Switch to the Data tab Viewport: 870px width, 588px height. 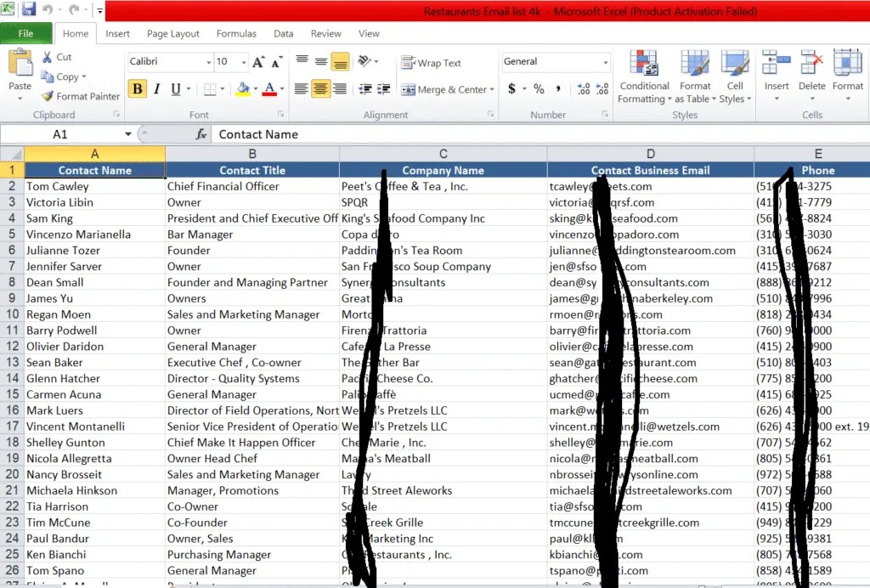(x=284, y=33)
